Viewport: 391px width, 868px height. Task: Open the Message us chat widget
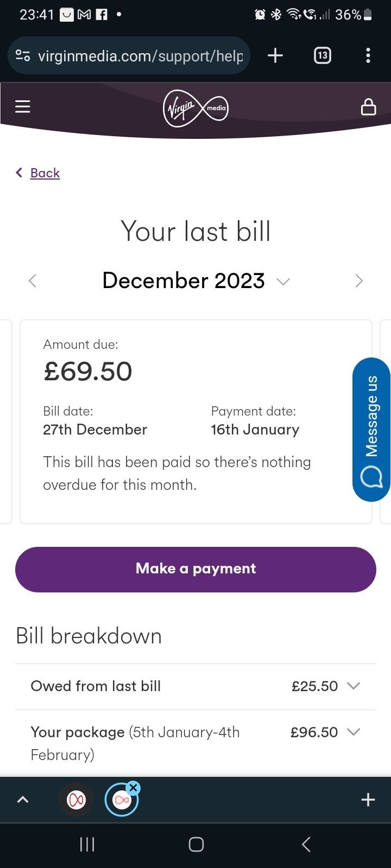371,430
